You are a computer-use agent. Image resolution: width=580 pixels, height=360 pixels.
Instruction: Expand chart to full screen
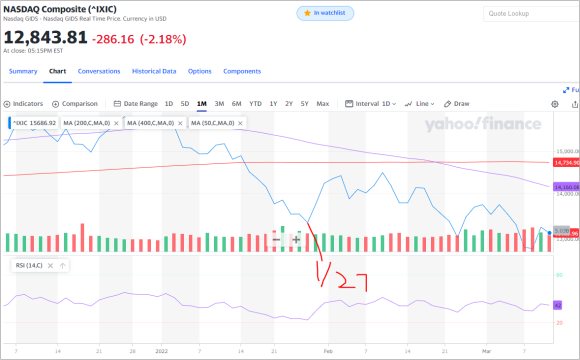tap(571, 90)
